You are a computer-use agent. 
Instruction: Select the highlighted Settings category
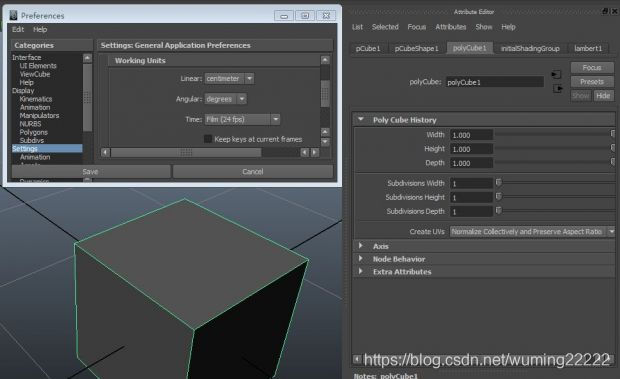click(x=47, y=149)
